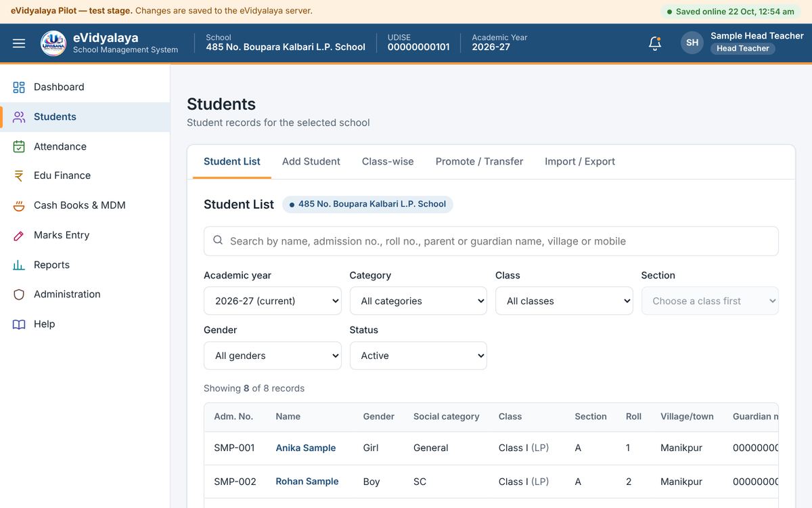The height and width of the screenshot is (508, 812).
Task: Open the hamburger navigation menu
Action: tap(19, 43)
